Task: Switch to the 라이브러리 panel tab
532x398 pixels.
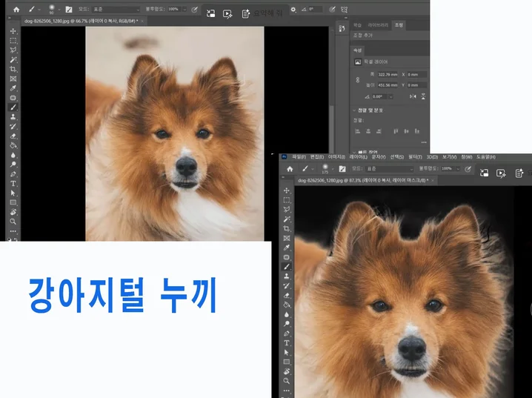Action: pos(378,25)
